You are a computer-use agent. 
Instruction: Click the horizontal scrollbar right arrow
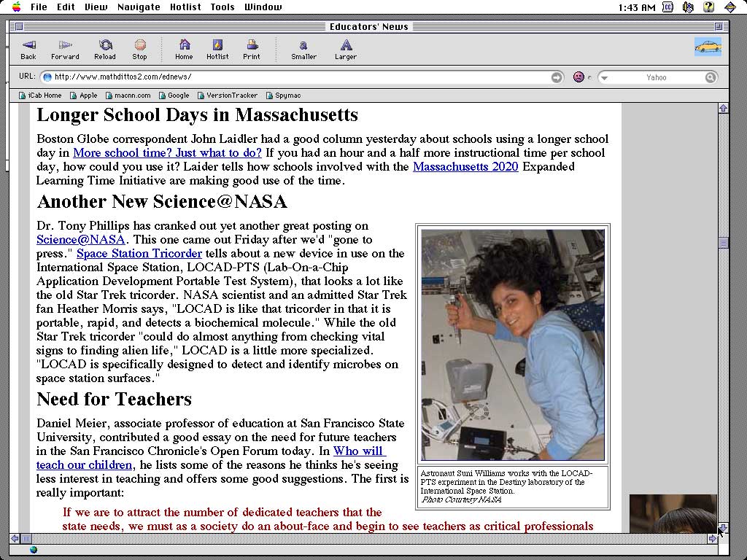(x=712, y=539)
